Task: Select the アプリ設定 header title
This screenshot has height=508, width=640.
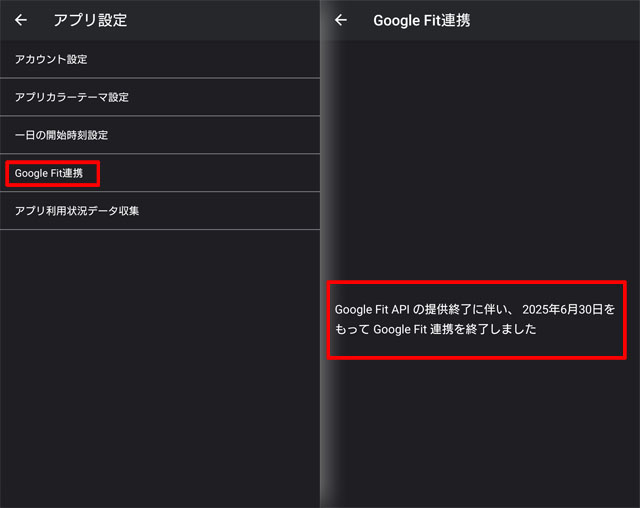Action: (x=90, y=20)
